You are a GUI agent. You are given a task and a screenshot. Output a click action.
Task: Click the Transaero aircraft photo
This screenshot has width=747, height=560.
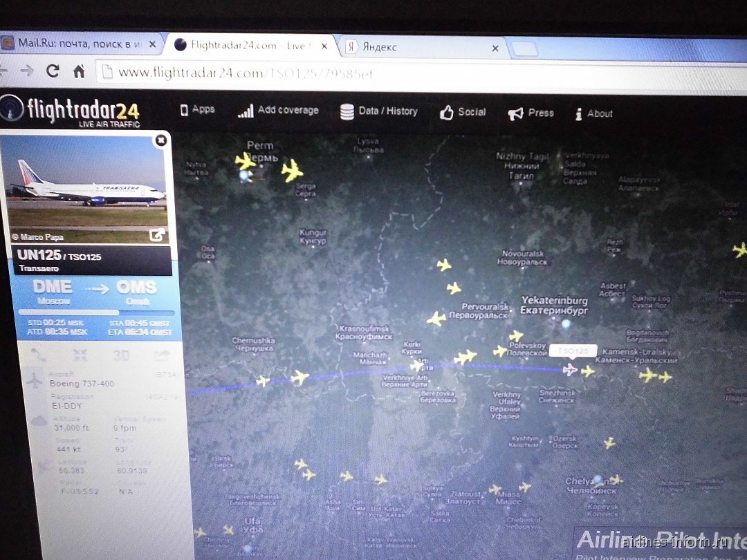(86, 189)
